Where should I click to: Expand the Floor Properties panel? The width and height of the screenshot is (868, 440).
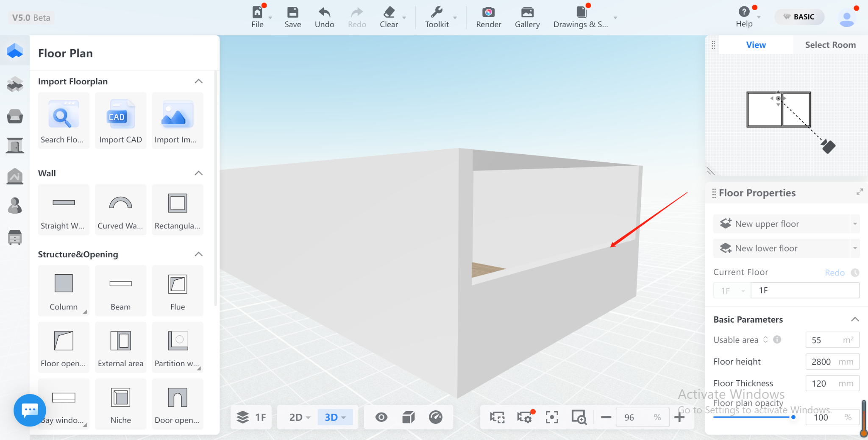click(860, 192)
